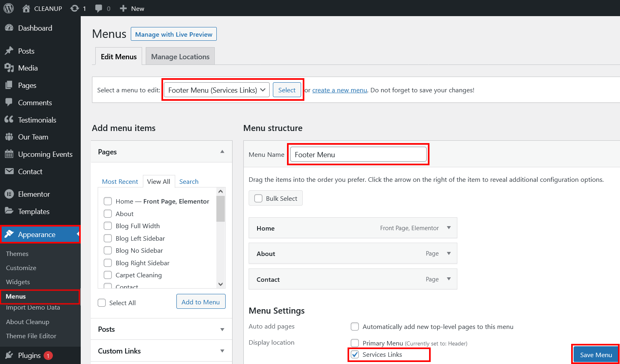Open the updates icon in admin bar
Viewport: 620px width, 364px height.
pos(75,8)
